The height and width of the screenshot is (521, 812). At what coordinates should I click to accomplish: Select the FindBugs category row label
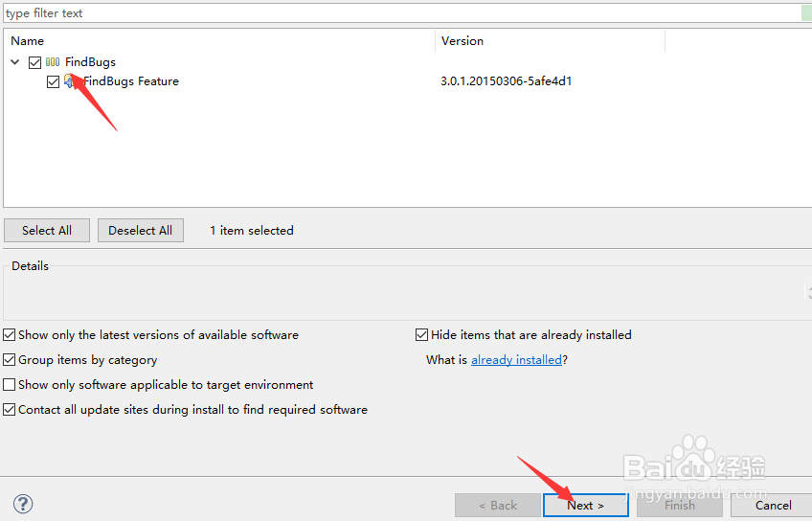pyautogui.click(x=90, y=62)
